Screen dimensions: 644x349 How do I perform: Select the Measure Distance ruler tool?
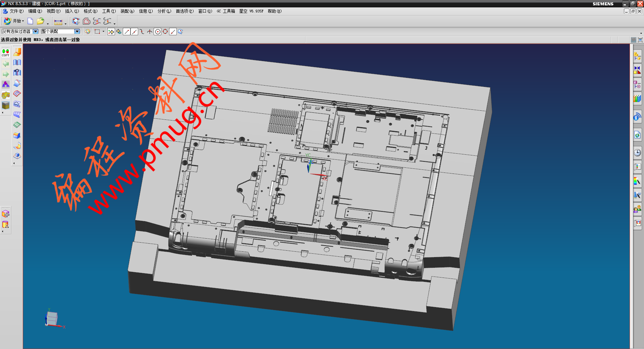point(58,22)
